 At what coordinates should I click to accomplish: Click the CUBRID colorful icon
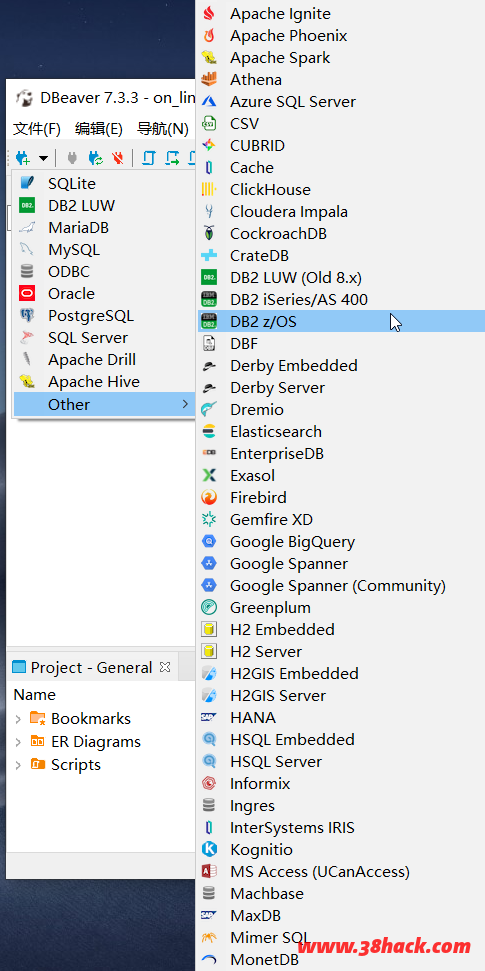coord(209,146)
